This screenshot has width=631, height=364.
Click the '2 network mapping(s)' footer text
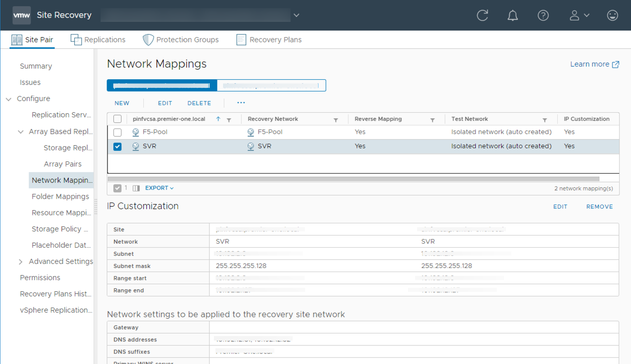tap(583, 188)
